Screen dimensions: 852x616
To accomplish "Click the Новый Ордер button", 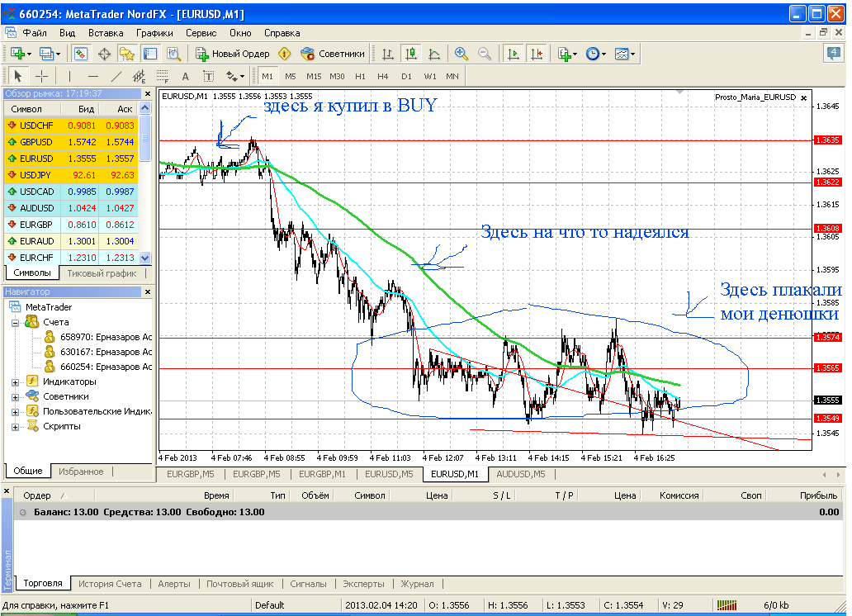I will click(x=234, y=54).
